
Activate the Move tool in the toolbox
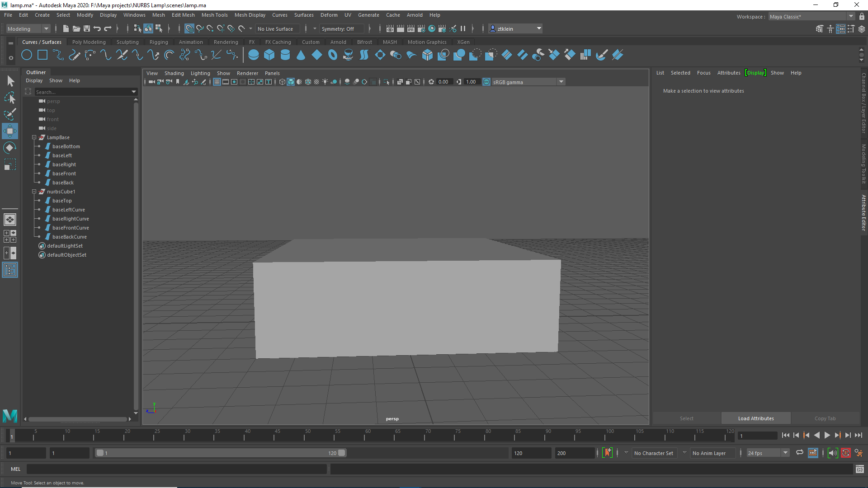click(10, 131)
